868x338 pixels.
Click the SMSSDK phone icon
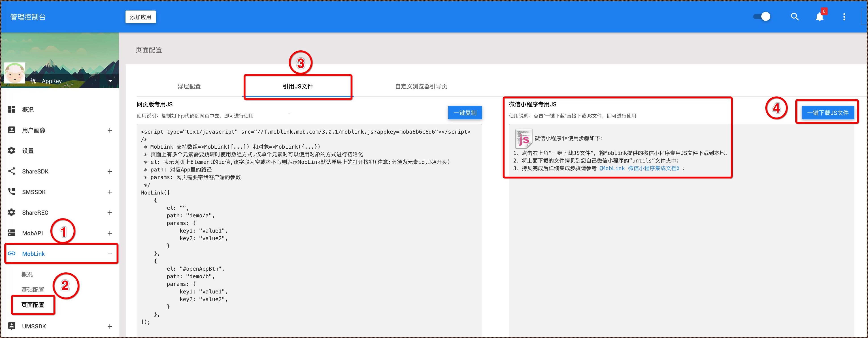click(x=12, y=192)
